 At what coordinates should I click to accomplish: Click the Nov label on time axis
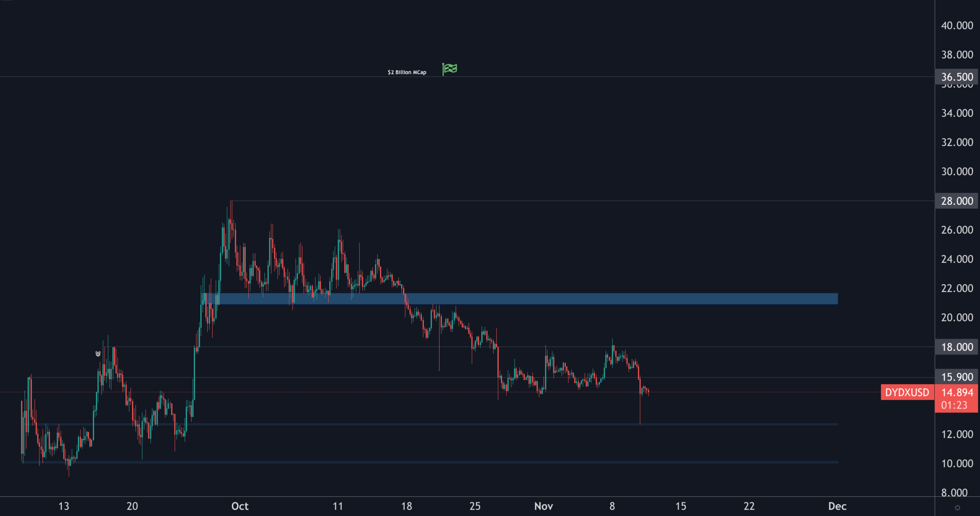543,506
